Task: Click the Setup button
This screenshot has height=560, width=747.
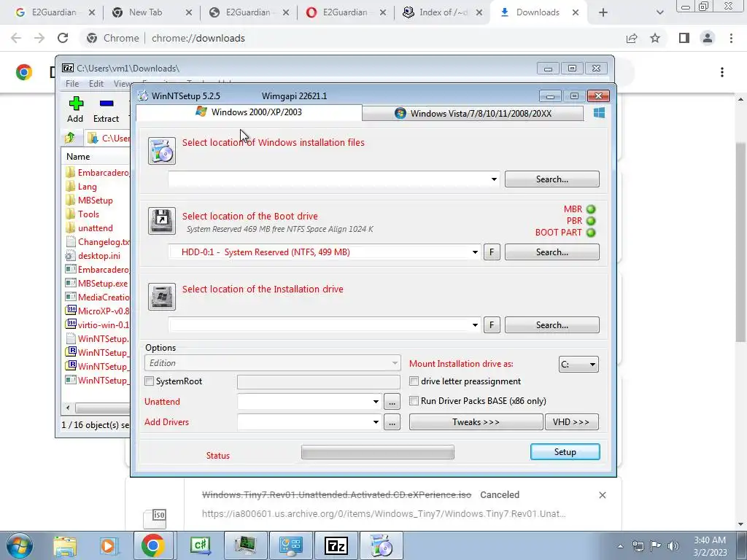Action: point(565,452)
